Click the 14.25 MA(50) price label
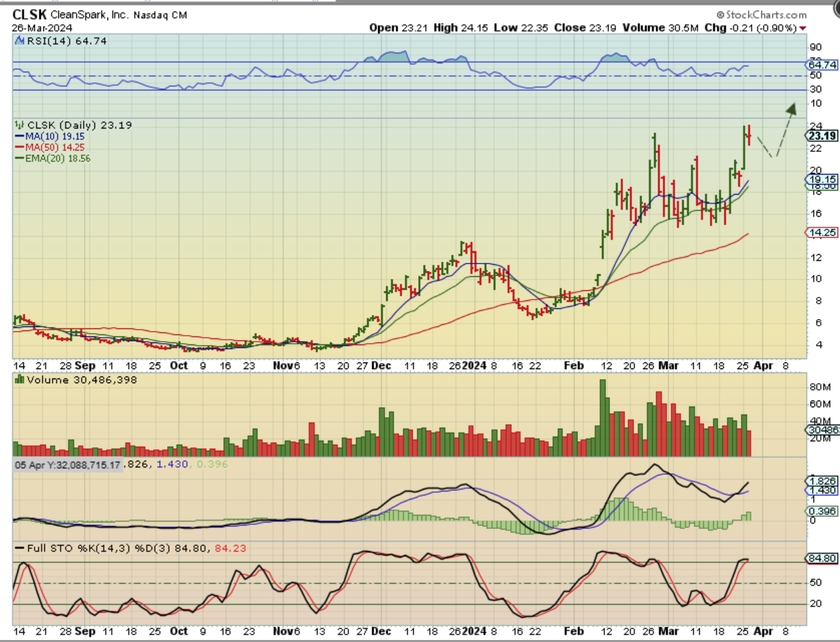This screenshot has width=840, height=642. (822, 233)
